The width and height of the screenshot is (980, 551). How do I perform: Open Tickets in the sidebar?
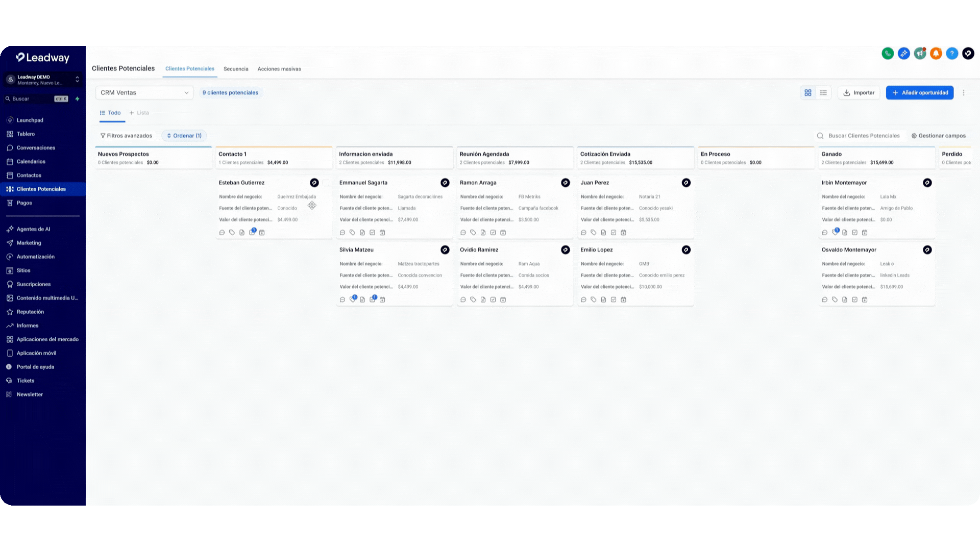[x=26, y=381]
